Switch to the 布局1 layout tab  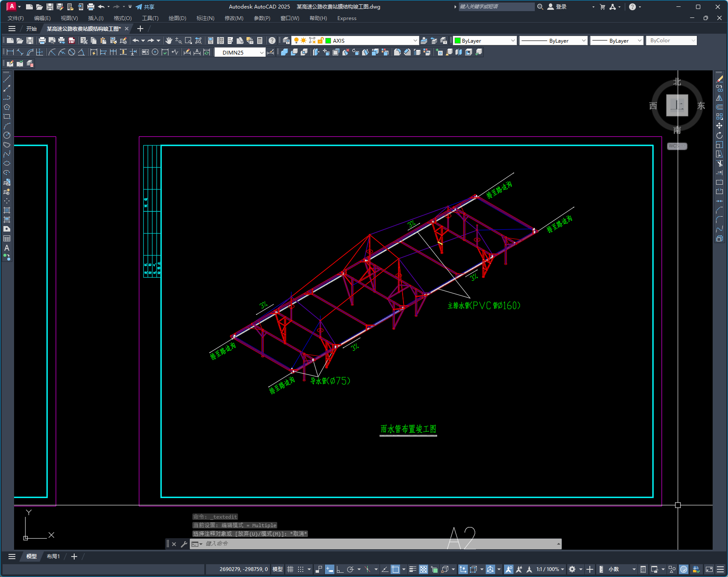coord(53,557)
